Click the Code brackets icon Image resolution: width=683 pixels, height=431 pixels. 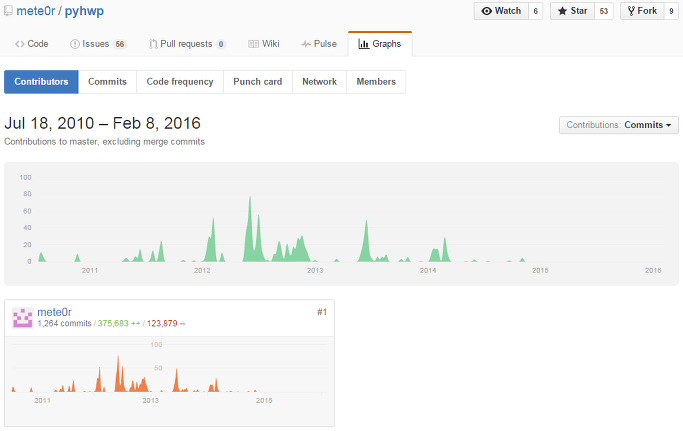click(x=20, y=44)
